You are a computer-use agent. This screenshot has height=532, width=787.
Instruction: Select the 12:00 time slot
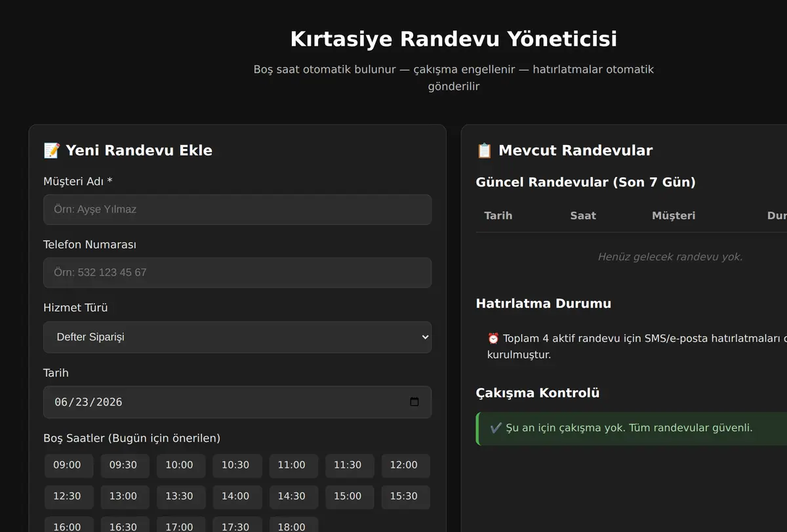[x=405, y=466]
